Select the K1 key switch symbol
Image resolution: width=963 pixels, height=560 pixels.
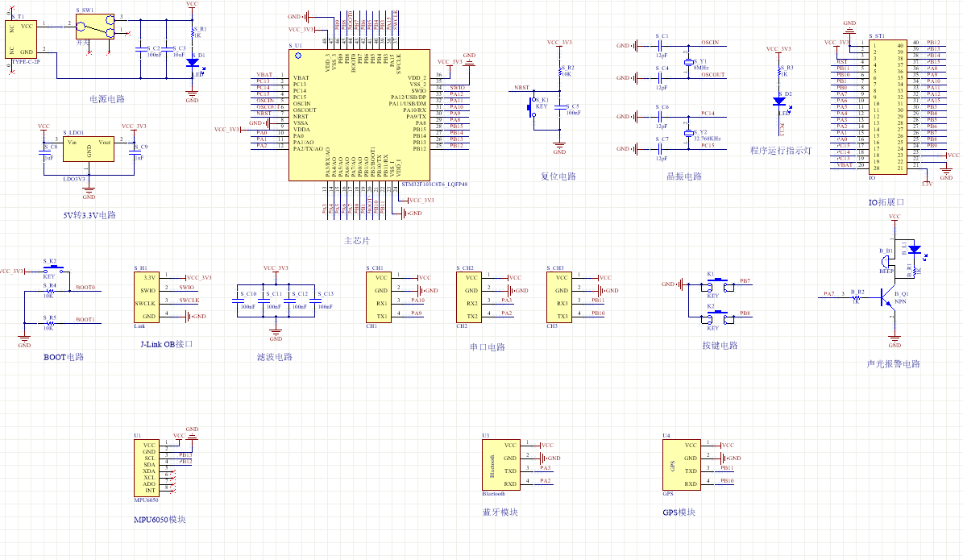[x=717, y=284]
